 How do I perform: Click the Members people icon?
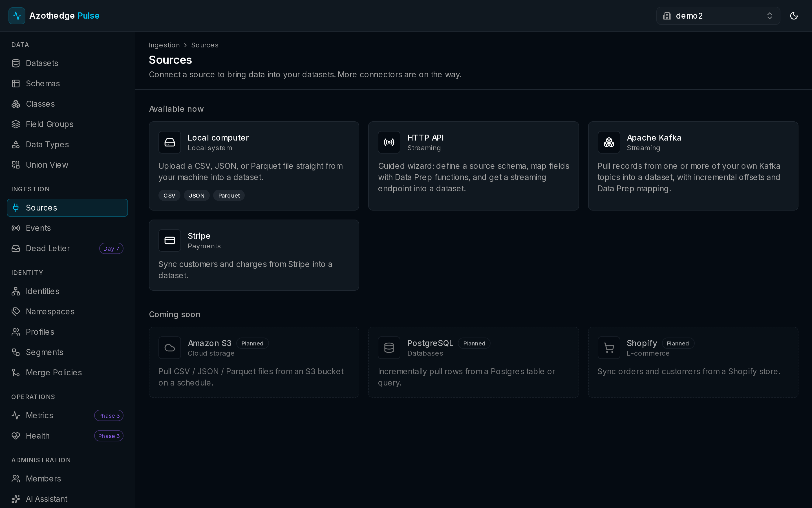(x=16, y=479)
